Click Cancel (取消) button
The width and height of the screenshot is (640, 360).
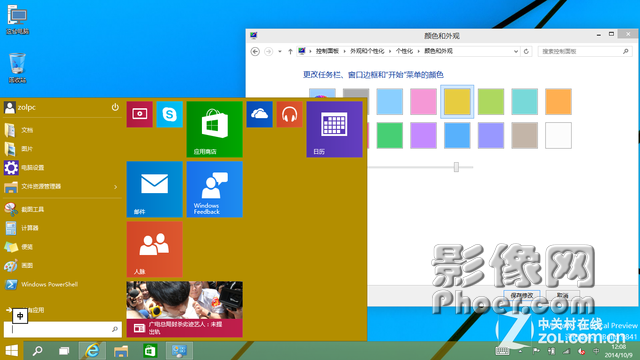(563, 295)
